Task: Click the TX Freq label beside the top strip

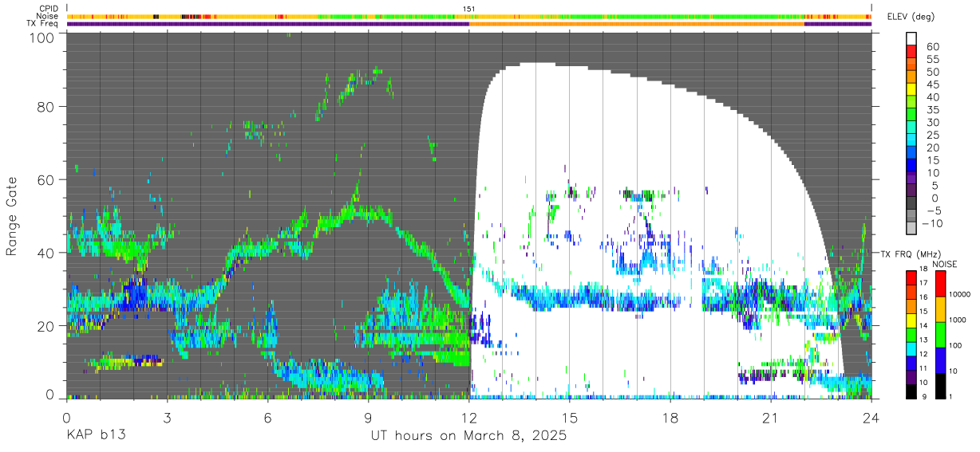Action: (x=43, y=23)
